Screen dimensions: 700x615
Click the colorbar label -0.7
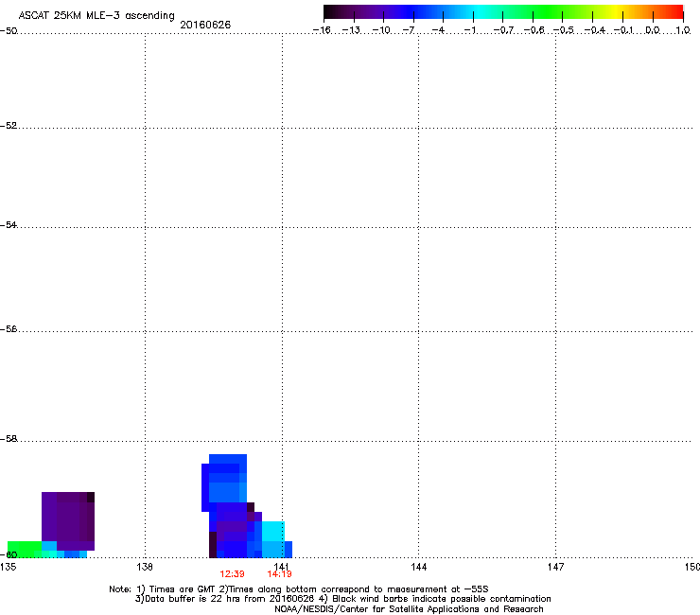coord(503,30)
